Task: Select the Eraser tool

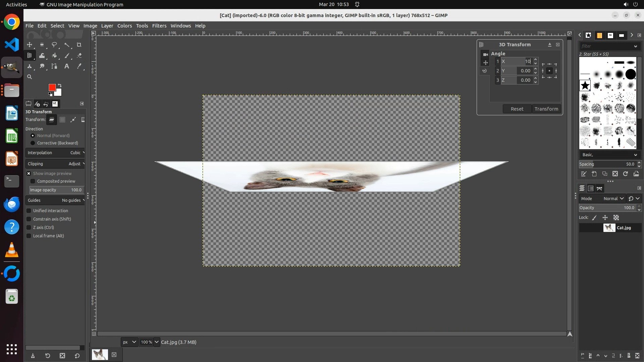Action: tap(79, 56)
